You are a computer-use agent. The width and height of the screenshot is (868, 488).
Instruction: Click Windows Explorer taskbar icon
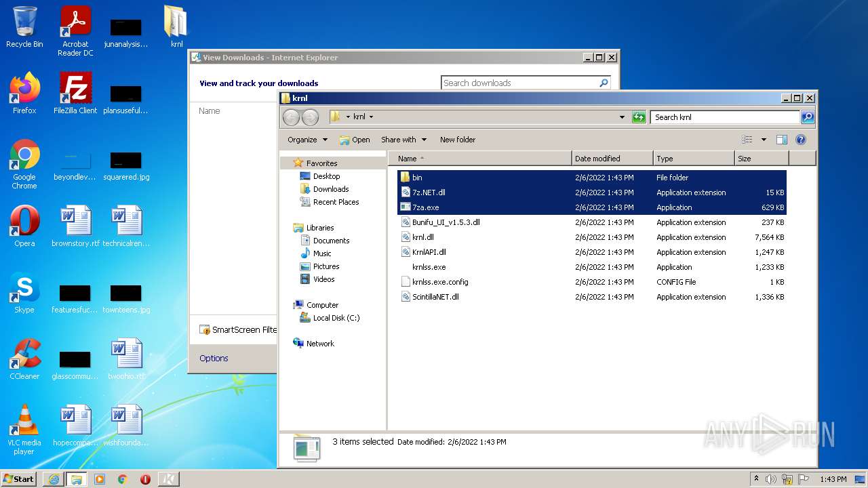coord(76,479)
